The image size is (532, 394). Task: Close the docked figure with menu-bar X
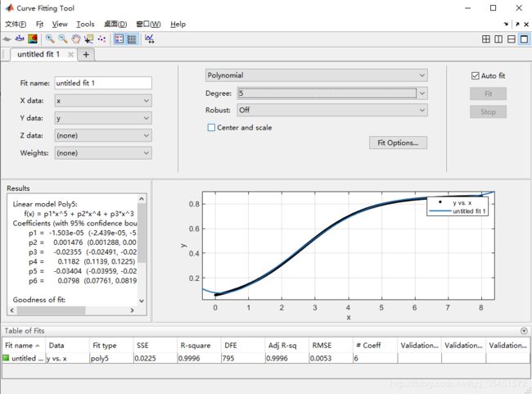click(526, 24)
